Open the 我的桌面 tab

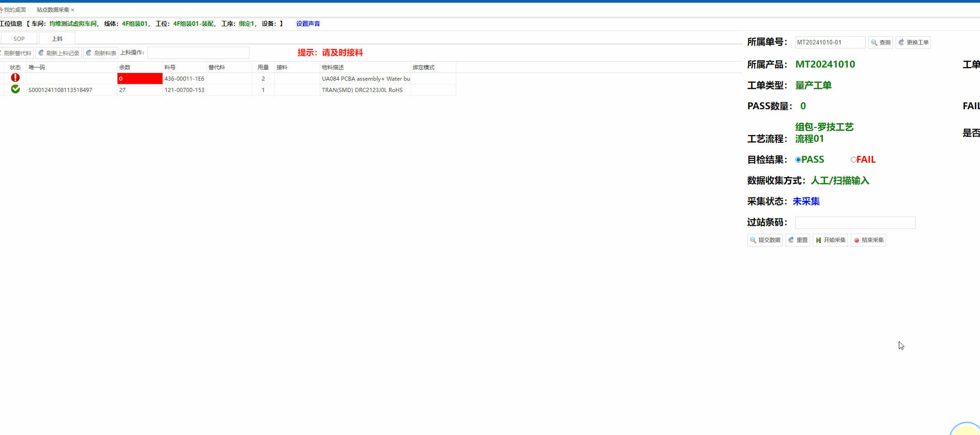16,9
